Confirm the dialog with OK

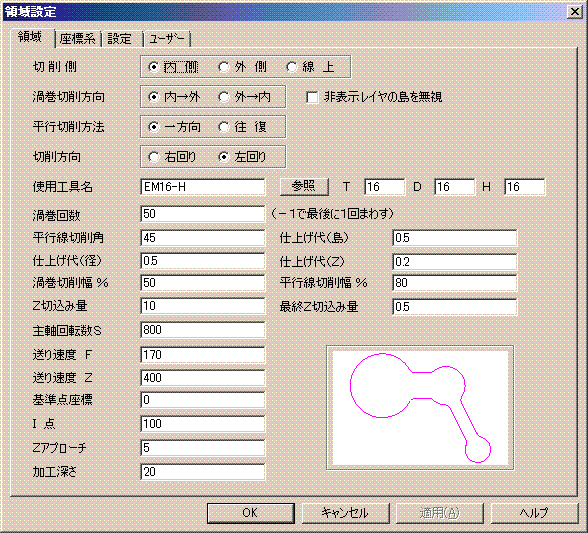click(x=250, y=513)
